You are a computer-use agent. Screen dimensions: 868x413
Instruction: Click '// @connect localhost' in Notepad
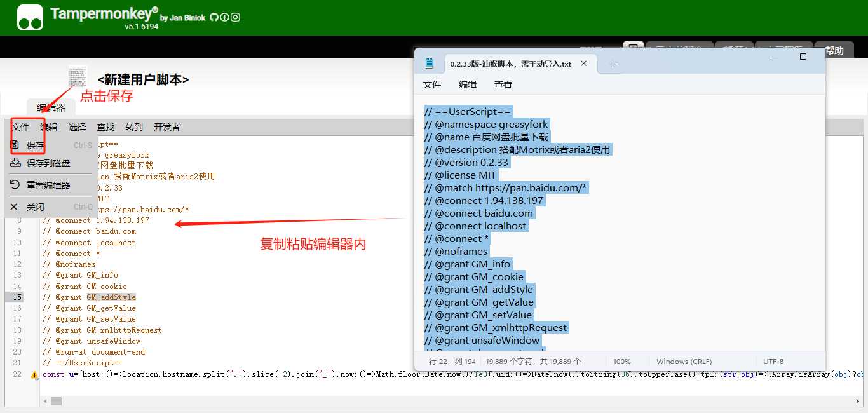tap(476, 226)
